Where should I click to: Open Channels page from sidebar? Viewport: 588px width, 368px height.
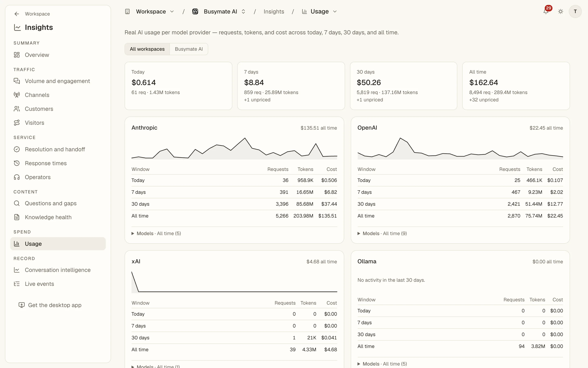click(x=58, y=95)
